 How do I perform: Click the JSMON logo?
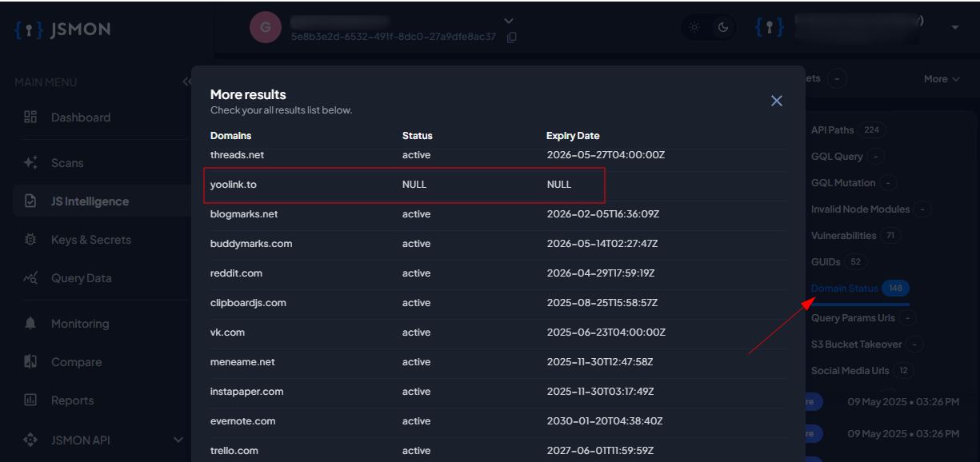click(x=62, y=30)
